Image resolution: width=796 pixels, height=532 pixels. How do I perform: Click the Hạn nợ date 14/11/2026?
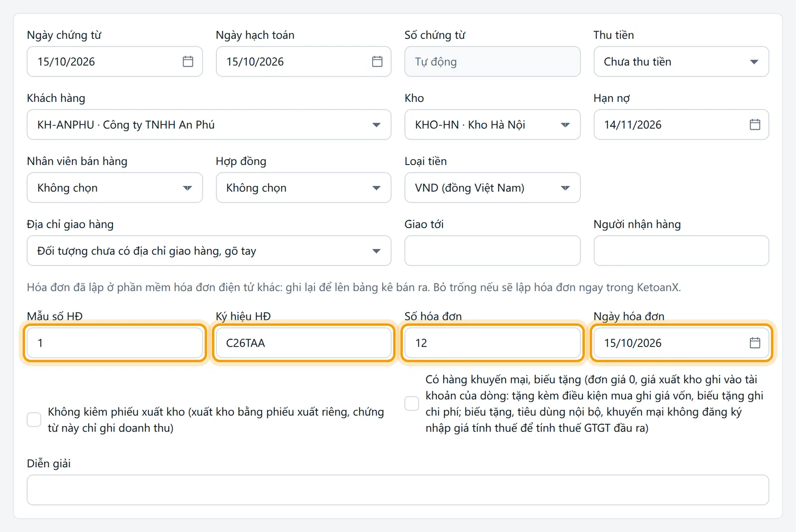click(x=633, y=125)
